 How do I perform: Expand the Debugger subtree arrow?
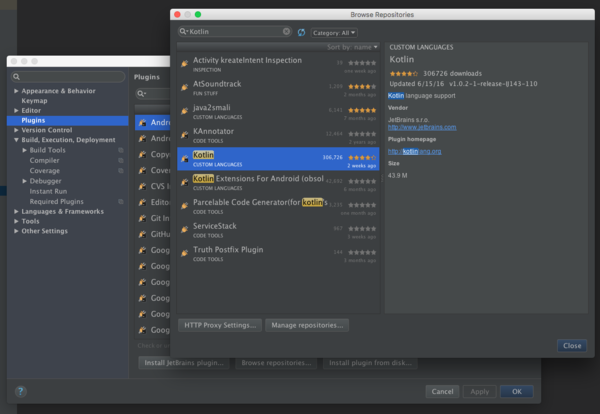pyautogui.click(x=24, y=181)
